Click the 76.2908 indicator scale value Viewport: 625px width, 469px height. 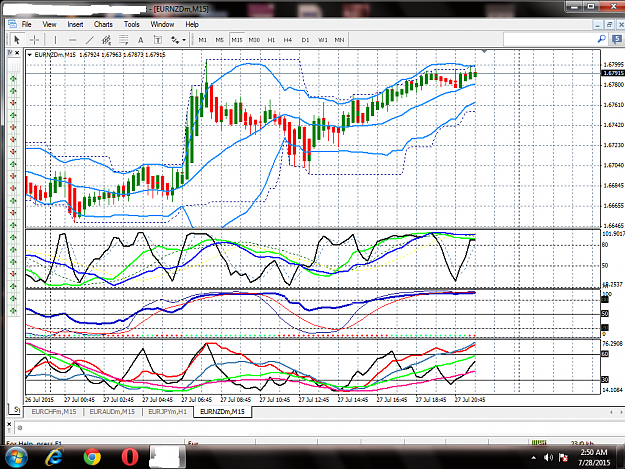coord(613,343)
